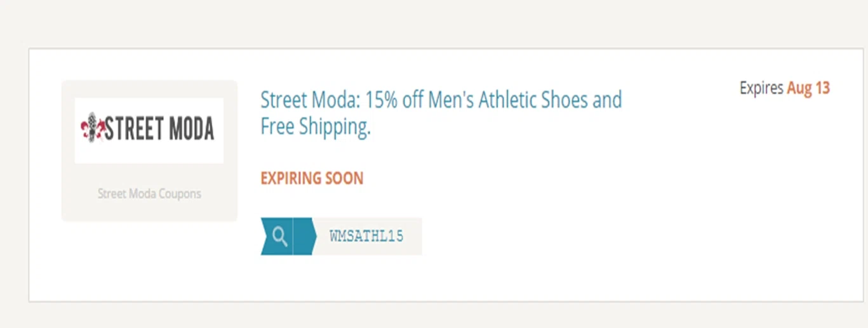Click the 15% off text in the title
868x328 pixels.
(x=394, y=100)
